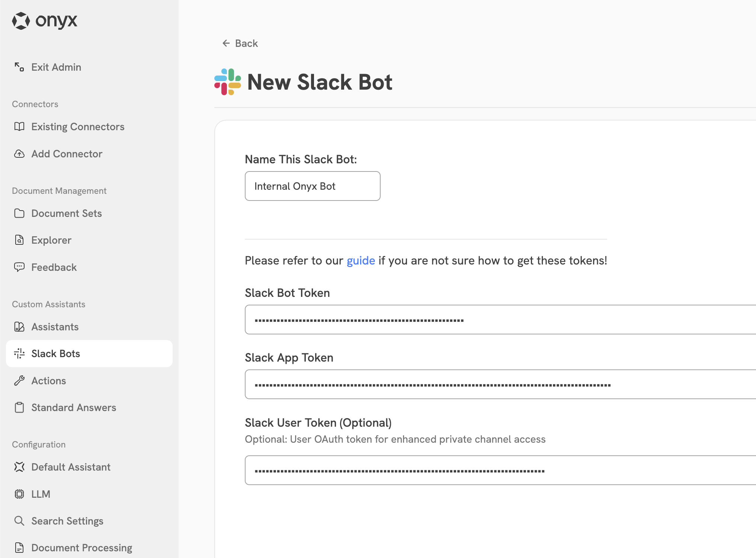Click the Slack logo next to New Slack Bot heading
Image resolution: width=756 pixels, height=558 pixels.
[x=228, y=81]
